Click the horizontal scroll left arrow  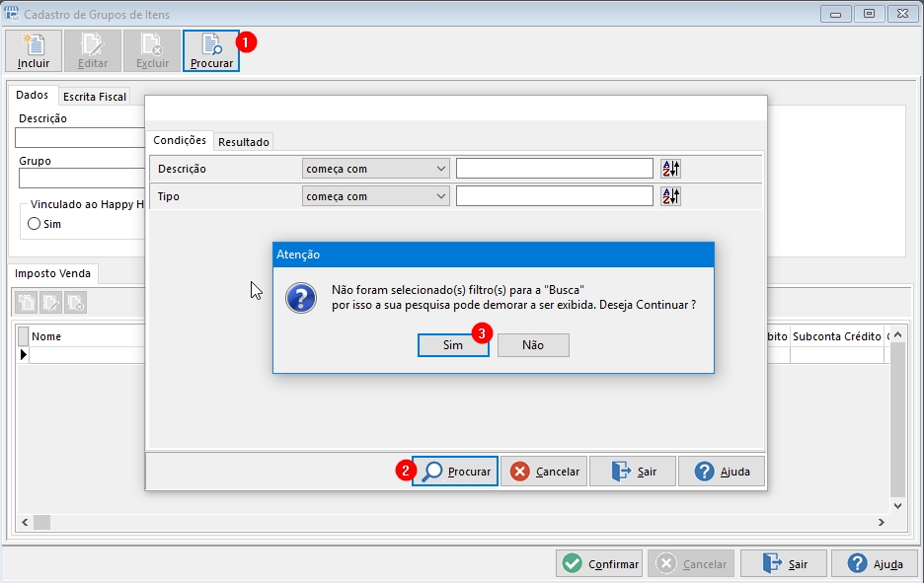click(25, 523)
